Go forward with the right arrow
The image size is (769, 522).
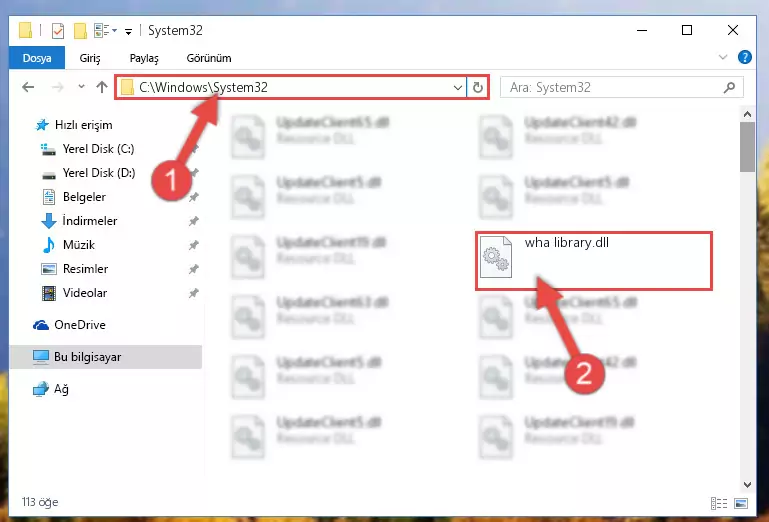[x=58, y=87]
